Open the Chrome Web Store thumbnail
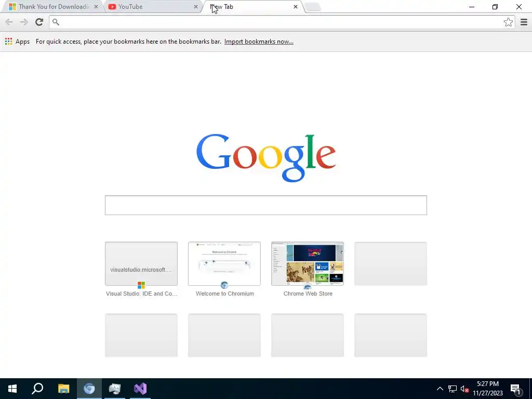 click(x=308, y=263)
